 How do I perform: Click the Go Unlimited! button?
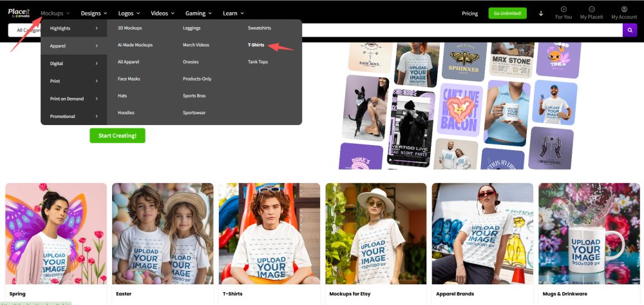click(507, 13)
